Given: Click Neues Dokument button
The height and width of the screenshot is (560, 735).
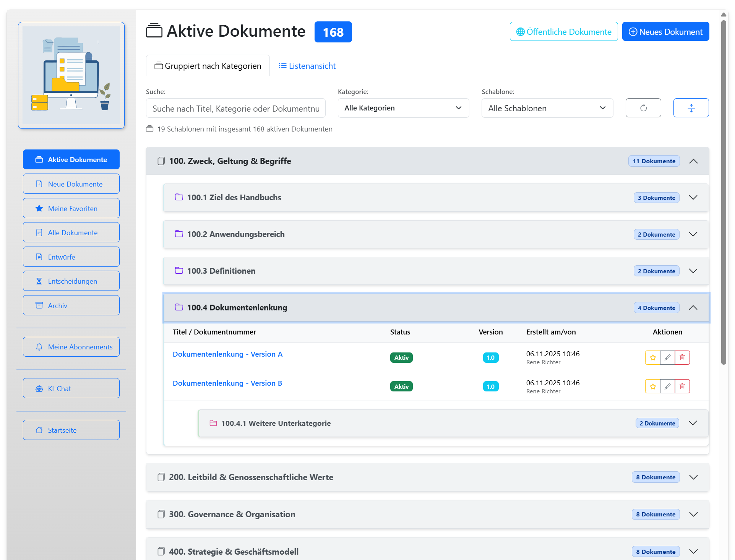Looking at the screenshot, I should [665, 32].
